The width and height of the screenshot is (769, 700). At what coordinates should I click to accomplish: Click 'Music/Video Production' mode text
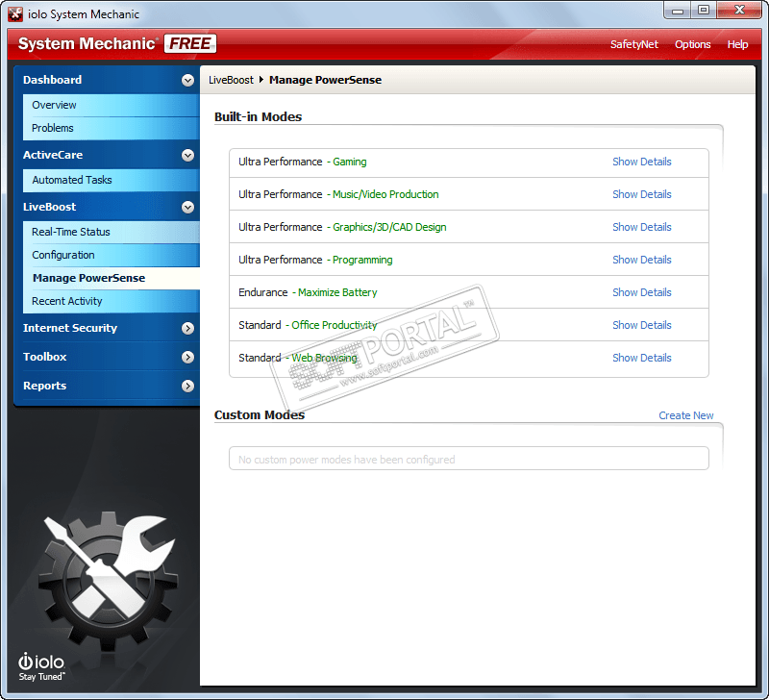click(385, 195)
